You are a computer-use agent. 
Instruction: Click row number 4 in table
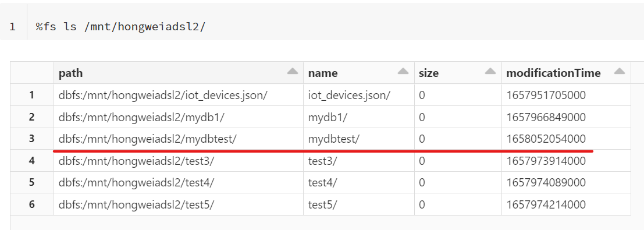(31, 161)
